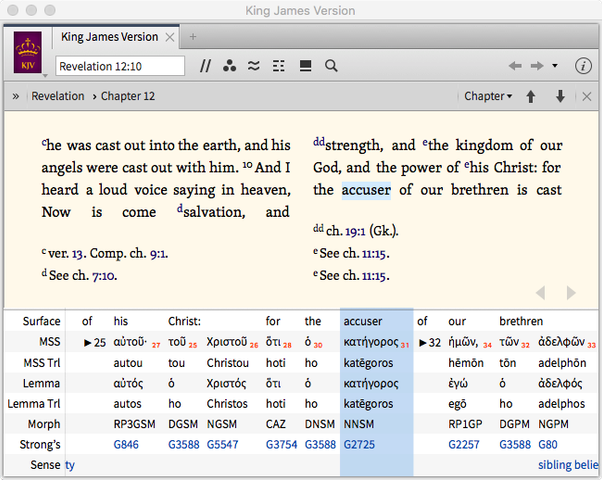Open resource information icon

583,66
